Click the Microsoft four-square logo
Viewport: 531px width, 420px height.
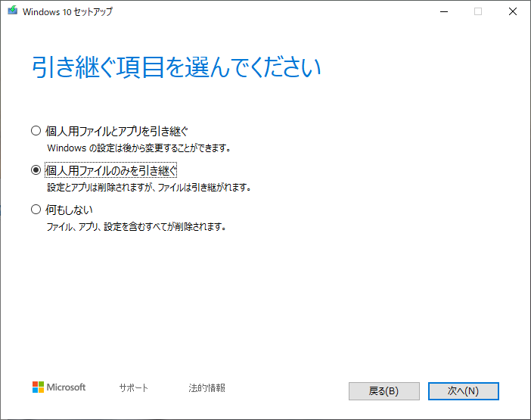pos(38,387)
